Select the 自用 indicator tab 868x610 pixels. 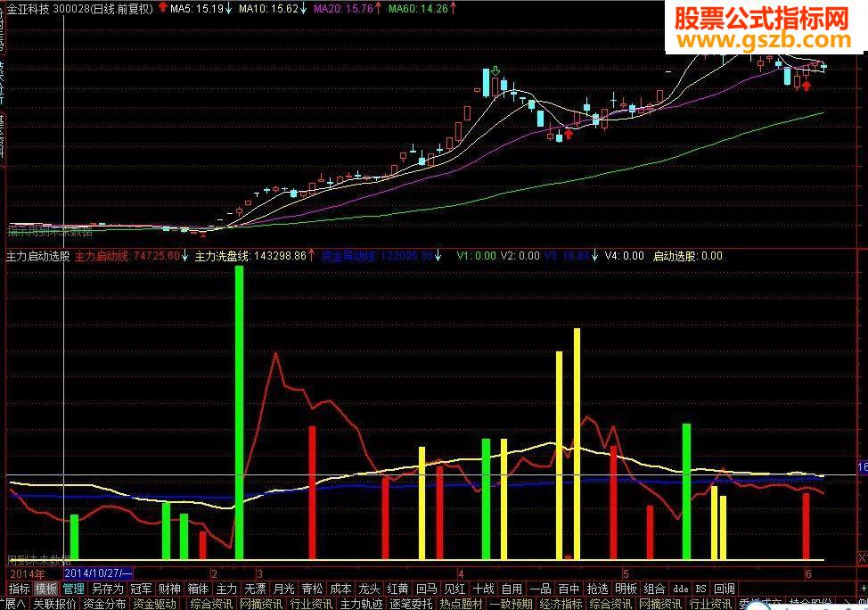point(512,589)
